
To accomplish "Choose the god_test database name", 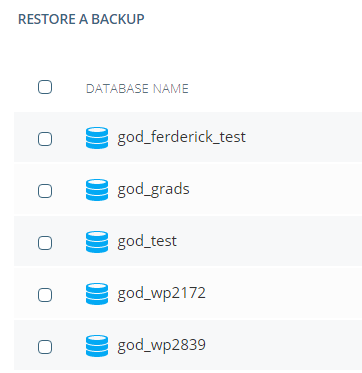I will click(x=147, y=241).
